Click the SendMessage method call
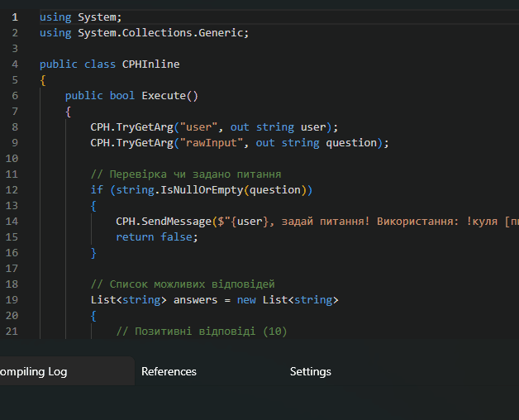This screenshot has height=420, width=519. click(x=176, y=221)
